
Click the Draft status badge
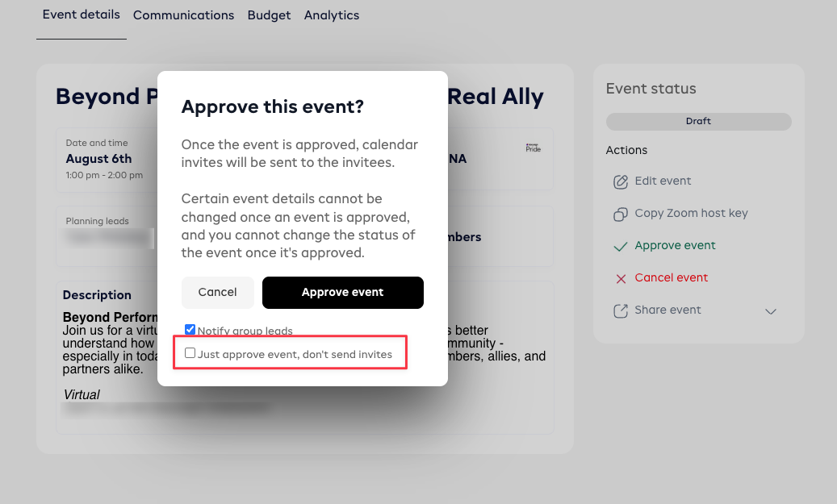pyautogui.click(x=698, y=121)
